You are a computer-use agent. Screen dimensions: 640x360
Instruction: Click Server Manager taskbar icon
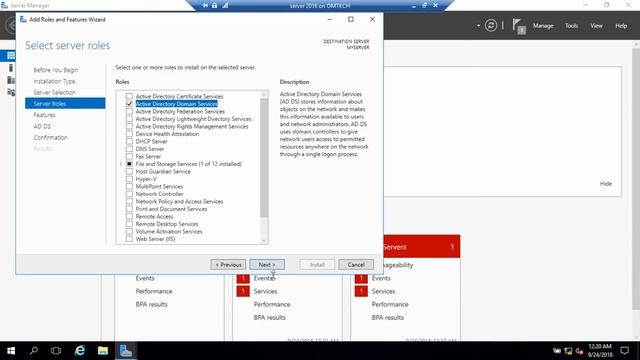click(126, 351)
